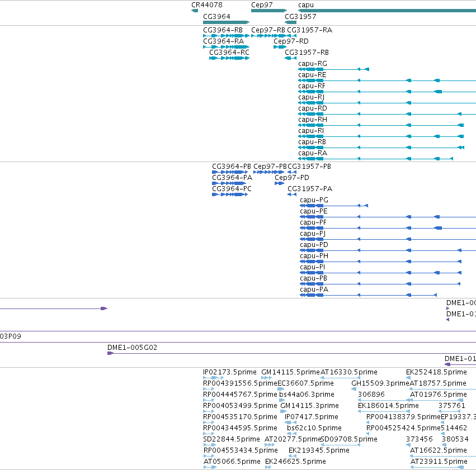Click feature 306896
The height and width of the screenshot is (470, 476).
pyautogui.click(x=385, y=400)
